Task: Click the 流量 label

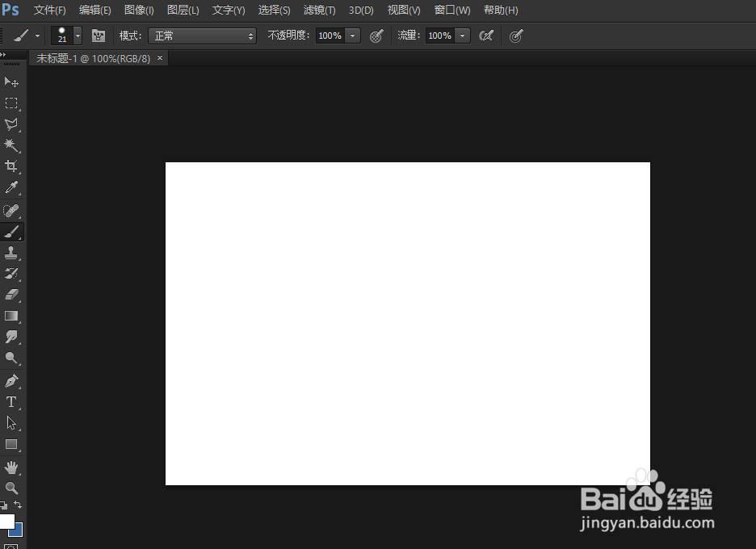Action: [x=409, y=36]
